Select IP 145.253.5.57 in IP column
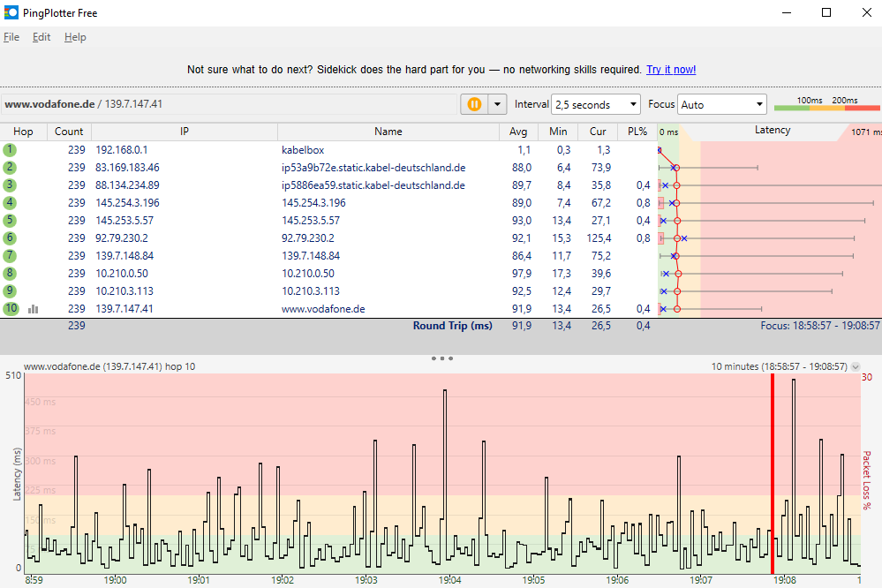The width and height of the screenshot is (882, 588). pos(124,221)
